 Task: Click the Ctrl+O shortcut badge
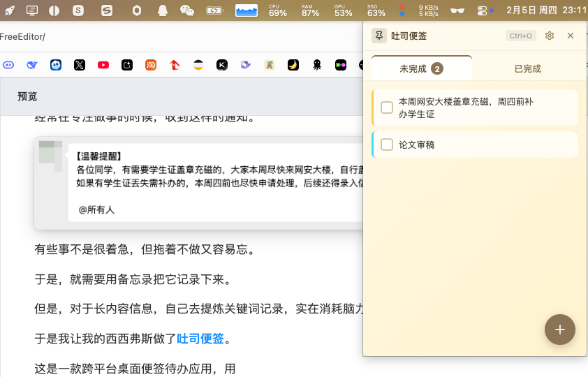[x=521, y=36]
